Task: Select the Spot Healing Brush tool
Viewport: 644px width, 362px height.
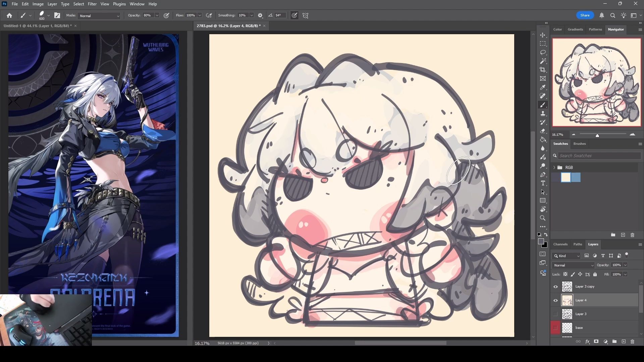Action: pos(543,96)
